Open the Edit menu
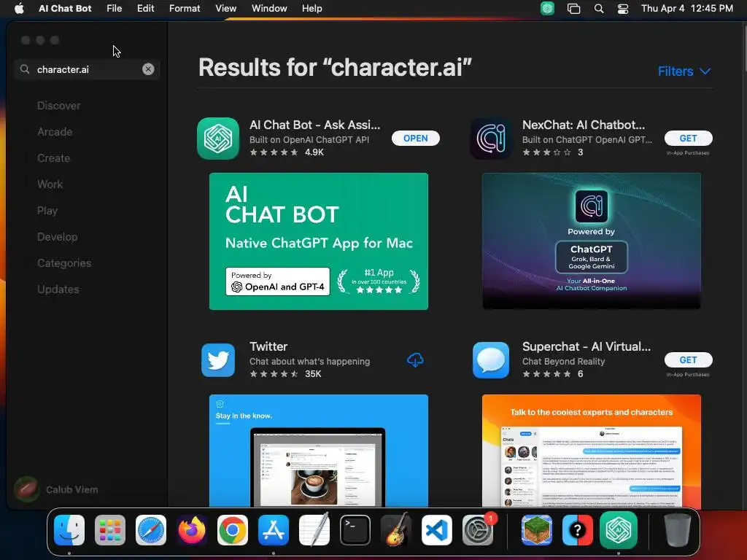The width and height of the screenshot is (747, 560). point(145,9)
